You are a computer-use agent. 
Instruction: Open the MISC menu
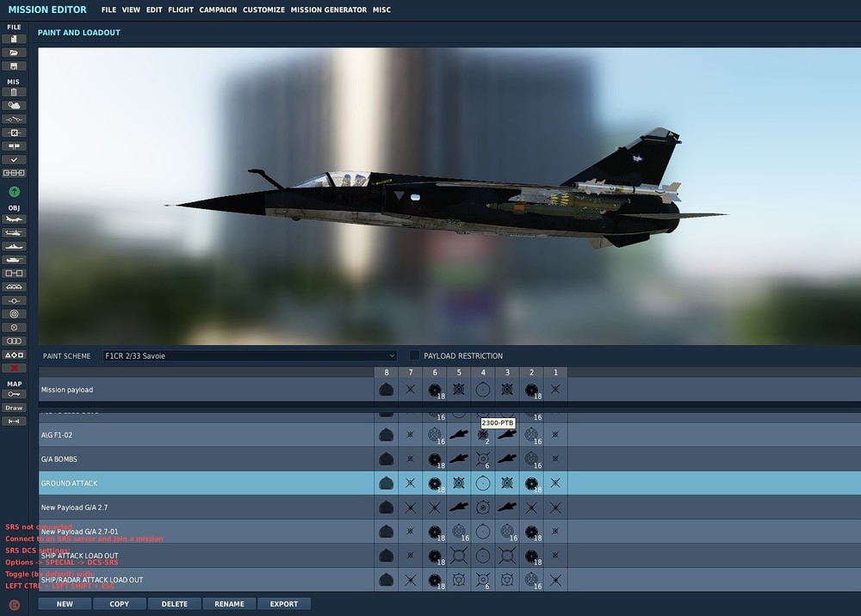pyautogui.click(x=381, y=9)
